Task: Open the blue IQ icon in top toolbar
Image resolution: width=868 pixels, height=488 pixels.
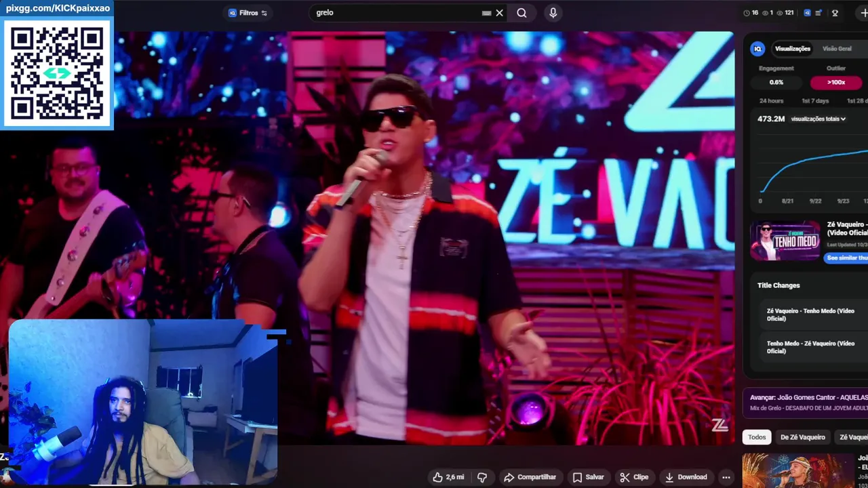Action: point(807,13)
